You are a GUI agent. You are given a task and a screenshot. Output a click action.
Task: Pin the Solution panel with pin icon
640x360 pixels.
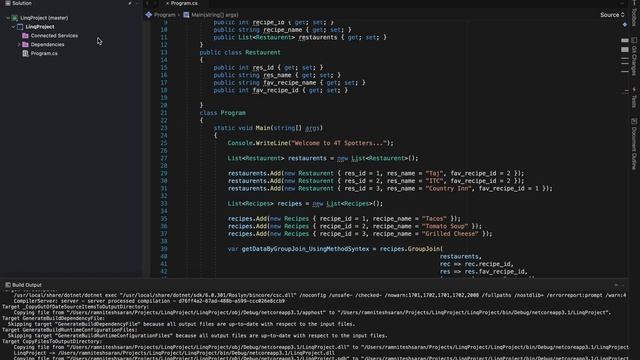130,3
